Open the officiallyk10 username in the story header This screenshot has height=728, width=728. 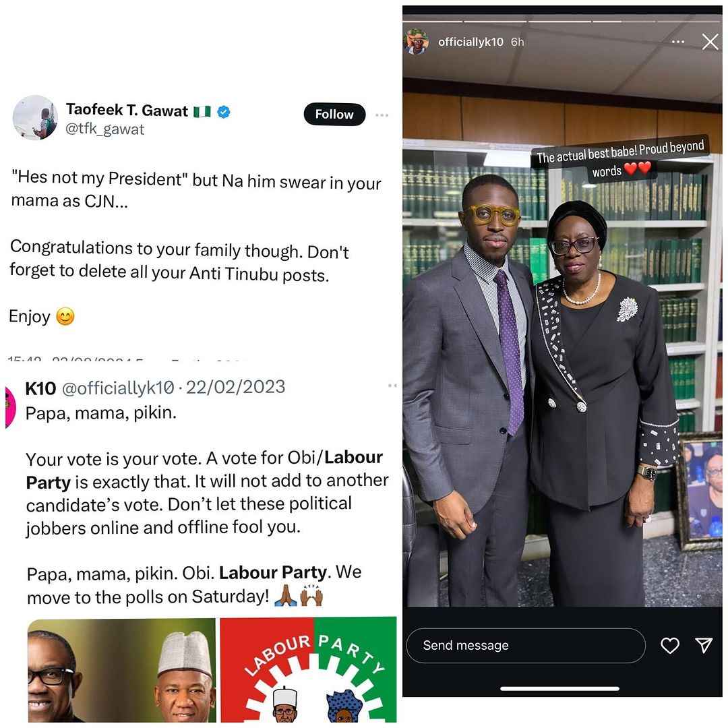click(471, 42)
